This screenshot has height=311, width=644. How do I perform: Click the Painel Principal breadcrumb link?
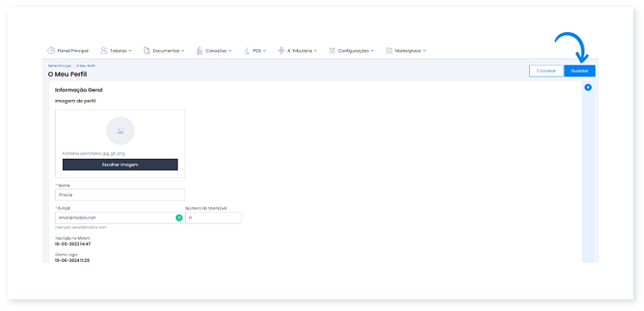[x=60, y=66]
